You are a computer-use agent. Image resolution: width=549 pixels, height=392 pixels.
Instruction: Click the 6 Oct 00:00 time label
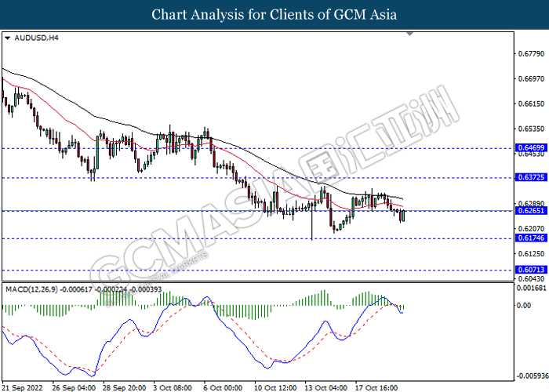click(223, 388)
